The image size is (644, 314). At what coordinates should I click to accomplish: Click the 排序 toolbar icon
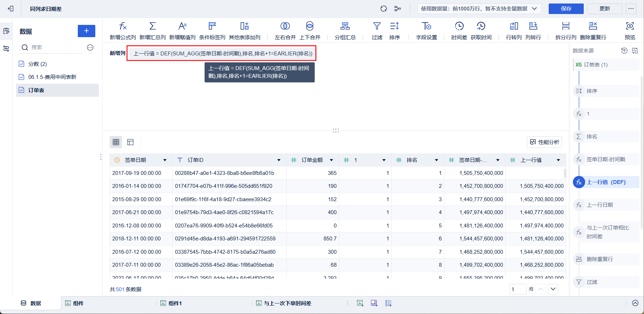395,31
